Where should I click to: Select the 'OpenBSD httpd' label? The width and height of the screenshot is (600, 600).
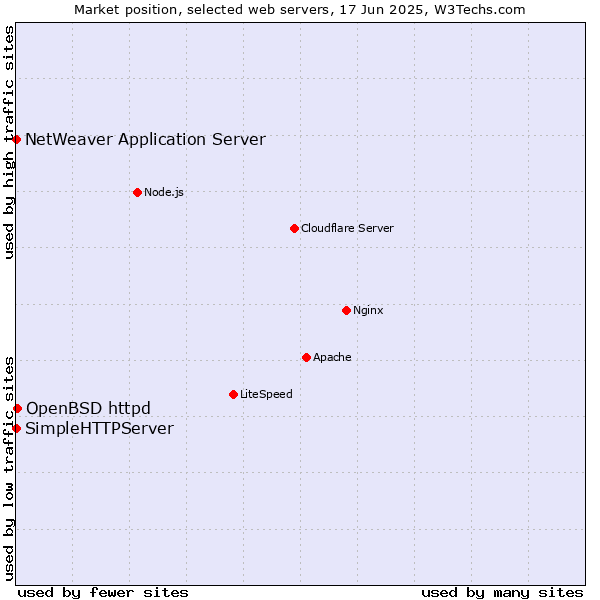88,408
